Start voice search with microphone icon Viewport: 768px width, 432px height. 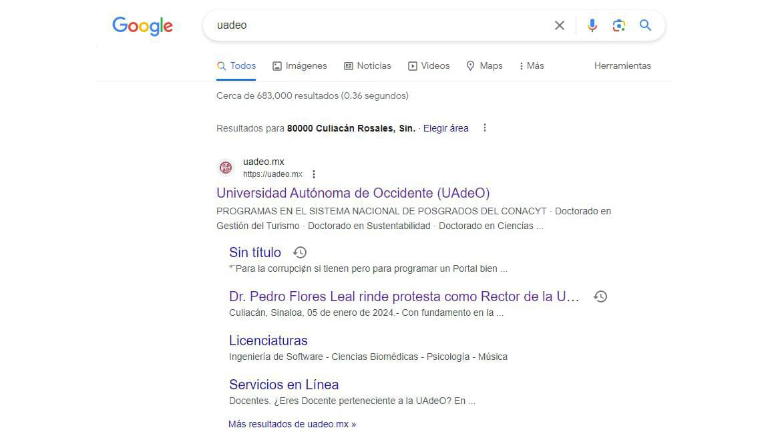coord(592,26)
